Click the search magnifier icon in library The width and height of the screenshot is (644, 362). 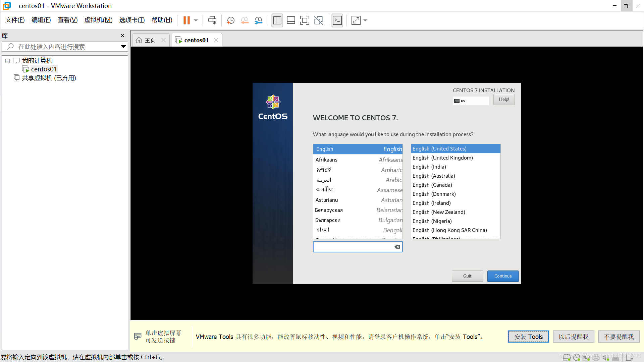pos(10,47)
